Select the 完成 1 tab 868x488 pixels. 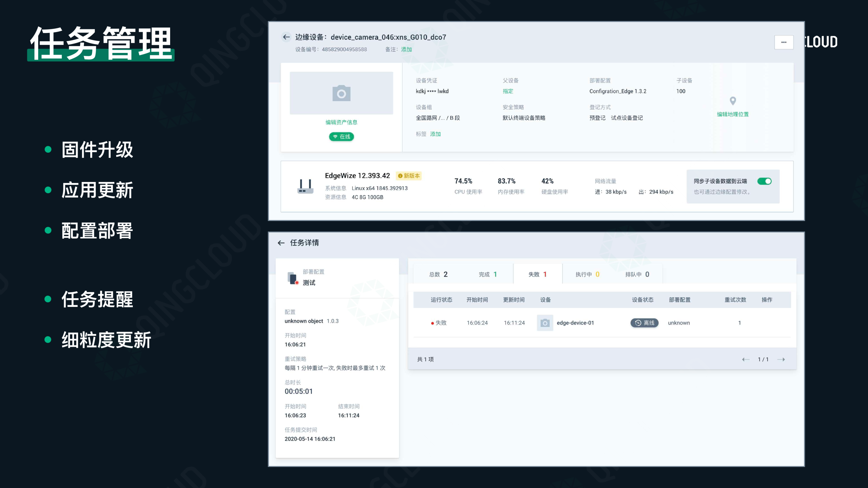click(488, 274)
